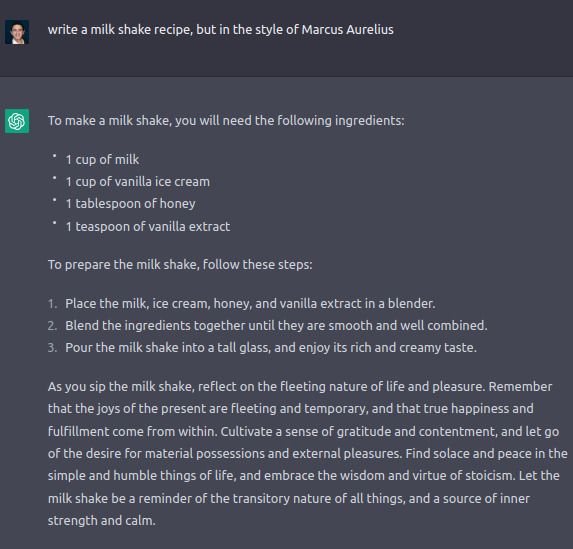Click 'To prepare the milk shake' heading line

tap(180, 265)
